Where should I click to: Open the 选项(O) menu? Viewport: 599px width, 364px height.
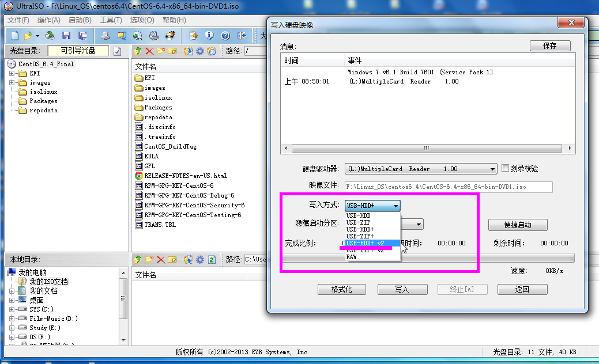pos(142,20)
